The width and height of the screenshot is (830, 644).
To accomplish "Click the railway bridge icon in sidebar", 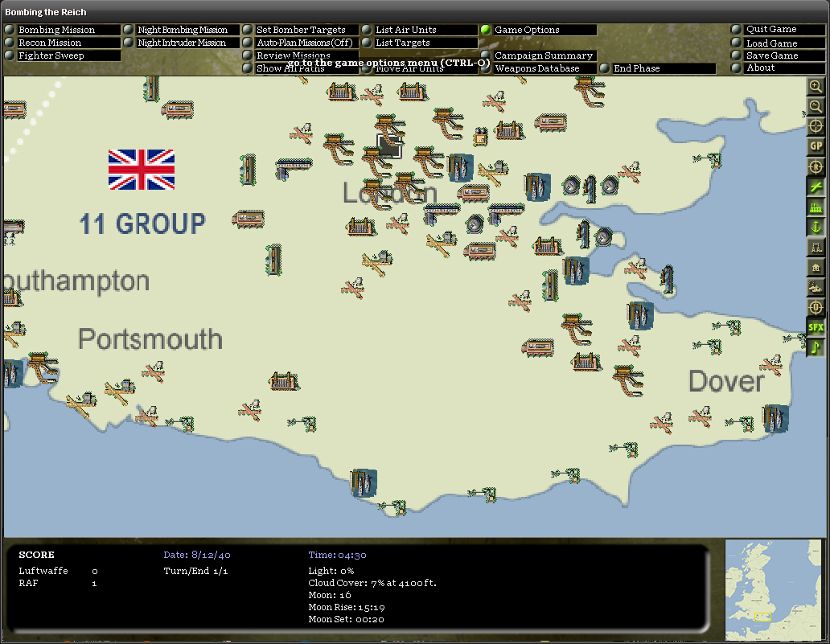I will (816, 247).
